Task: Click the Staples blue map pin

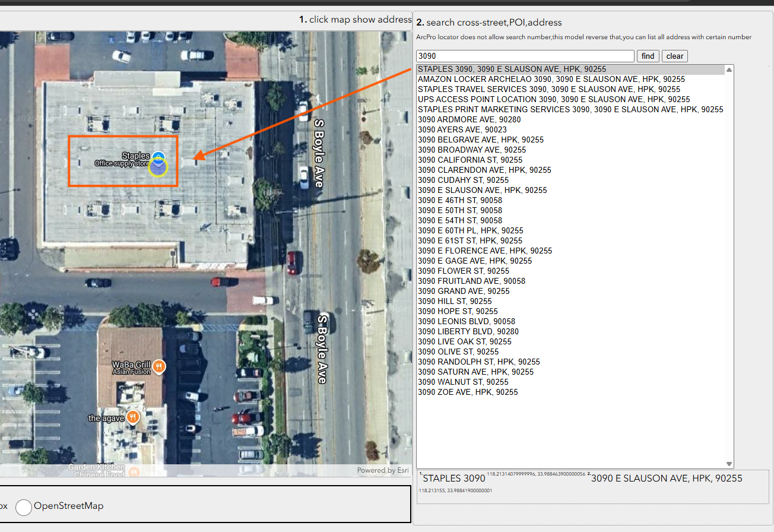Action: tap(158, 157)
